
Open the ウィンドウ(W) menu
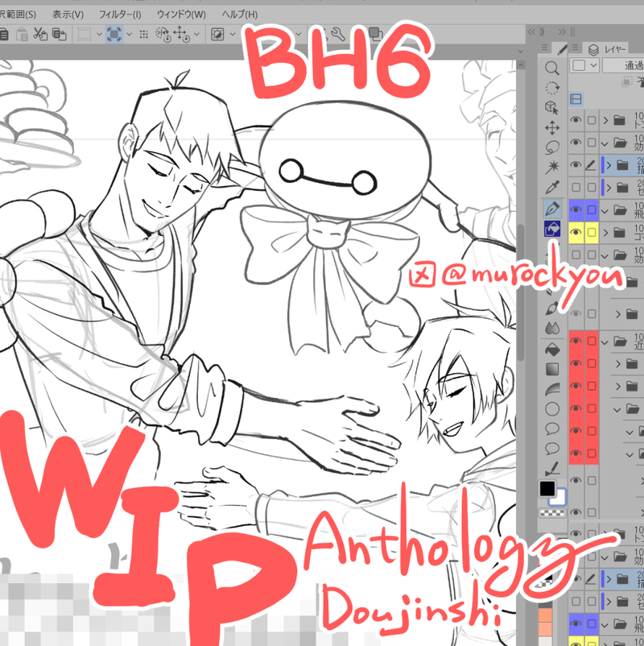(181, 14)
